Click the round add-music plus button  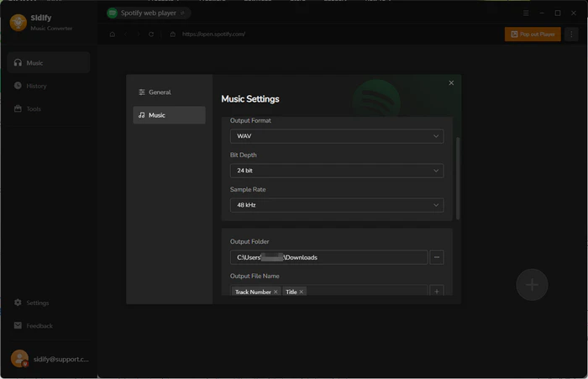click(532, 285)
